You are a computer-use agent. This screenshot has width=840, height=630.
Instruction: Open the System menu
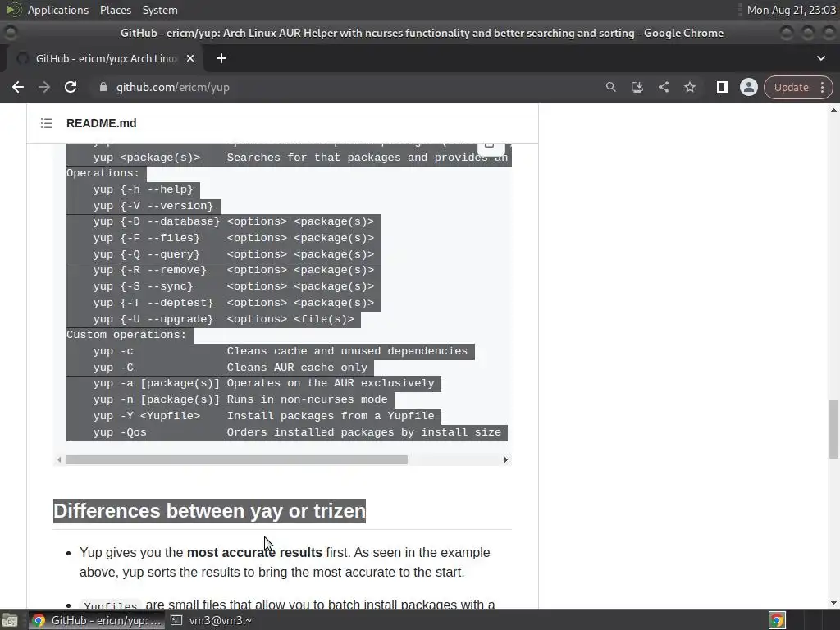tap(160, 10)
